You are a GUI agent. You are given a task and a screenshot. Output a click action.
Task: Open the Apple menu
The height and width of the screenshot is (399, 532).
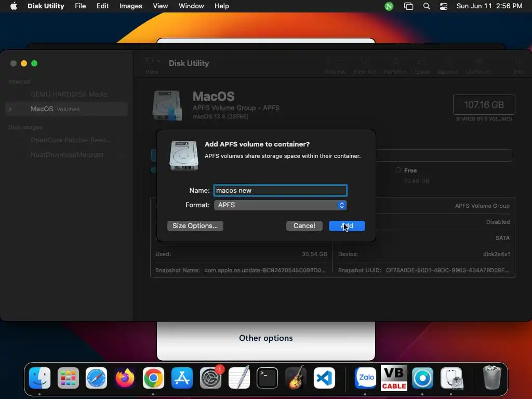click(x=14, y=6)
